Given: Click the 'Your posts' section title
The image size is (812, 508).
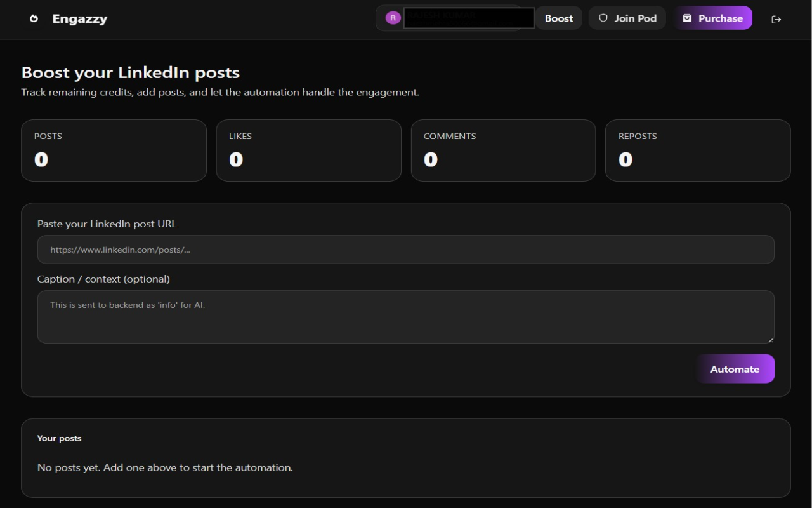Looking at the screenshot, I should click(59, 438).
